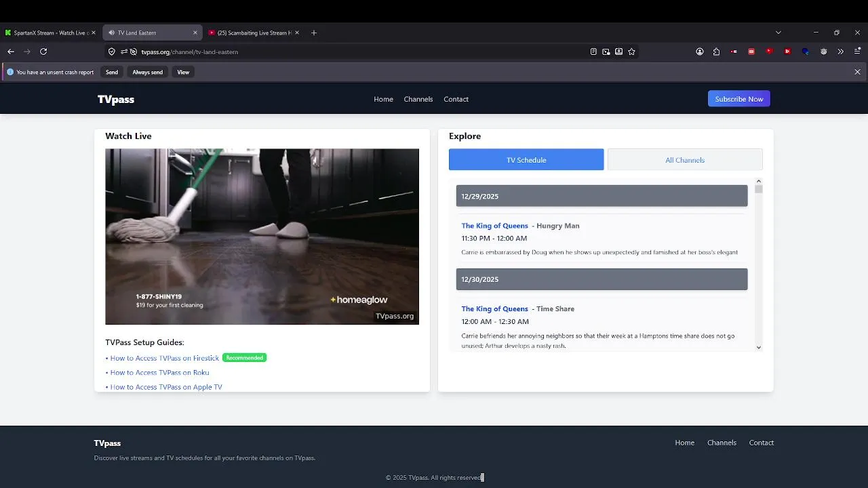Image resolution: width=868 pixels, height=488 pixels.
Task: Open the extensions puzzle-piece icon
Action: [x=716, y=52]
